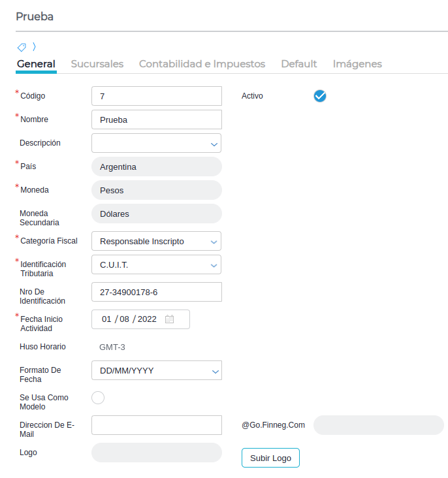Click the chevron arrow beside the tag icon
Image resolution: width=448 pixels, height=478 pixels.
34,47
